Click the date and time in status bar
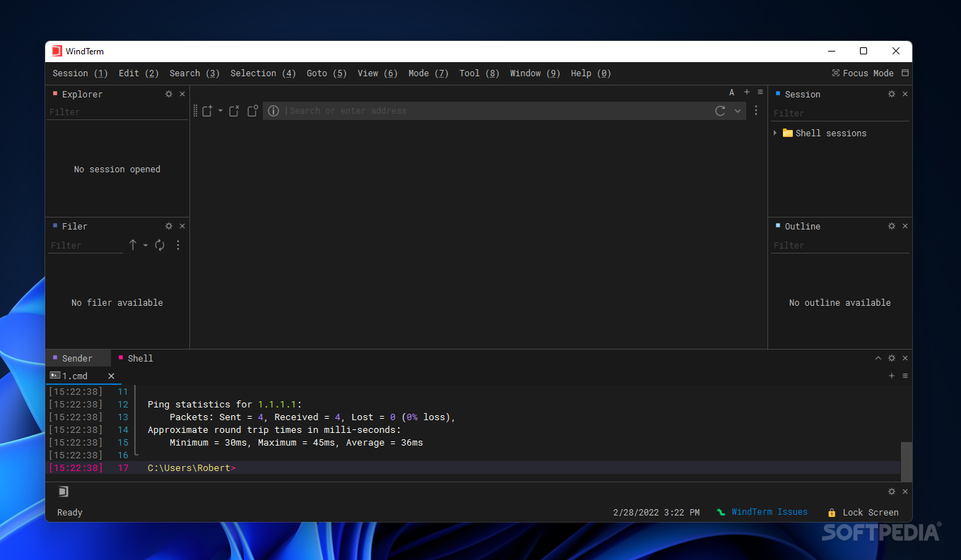The height and width of the screenshot is (560, 961). (x=656, y=512)
